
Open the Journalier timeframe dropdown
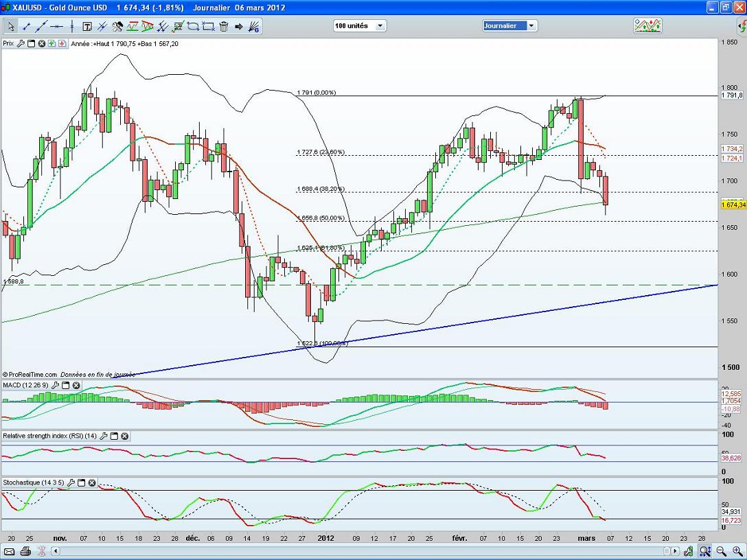pos(509,25)
